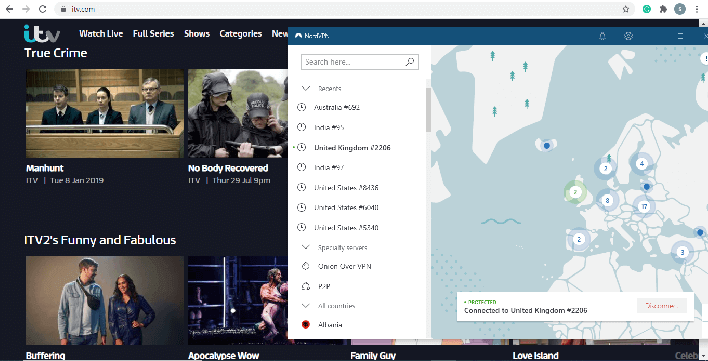
Task: Click the clock icon beside India #95
Action: pyautogui.click(x=302, y=127)
